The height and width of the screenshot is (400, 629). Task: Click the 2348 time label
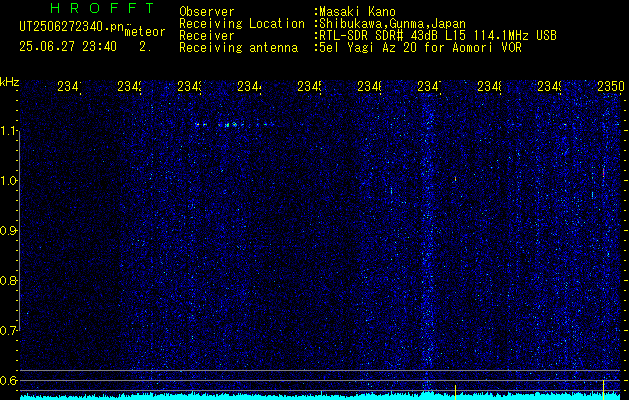coord(489,86)
